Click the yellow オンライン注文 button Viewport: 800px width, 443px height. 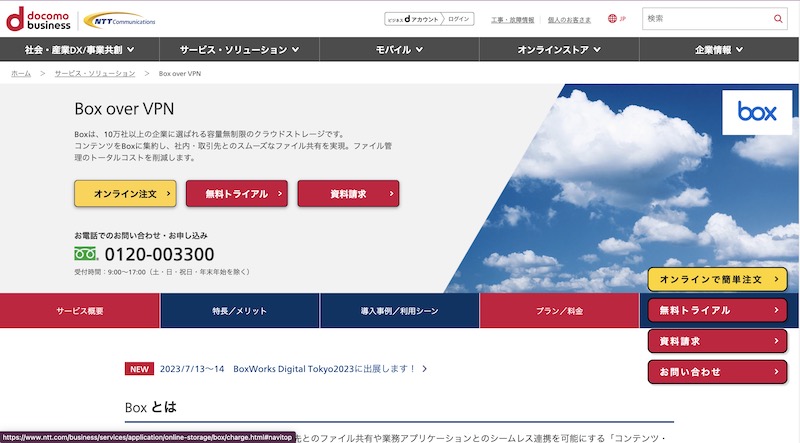[x=126, y=193]
